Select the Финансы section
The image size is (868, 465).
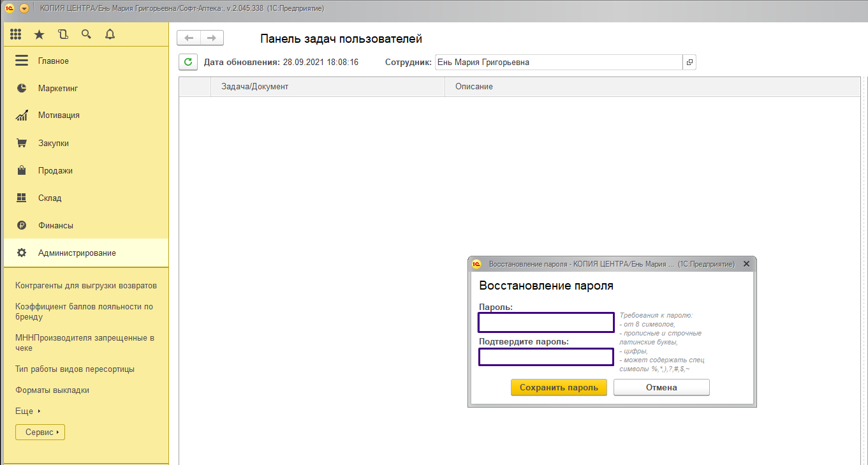click(55, 225)
